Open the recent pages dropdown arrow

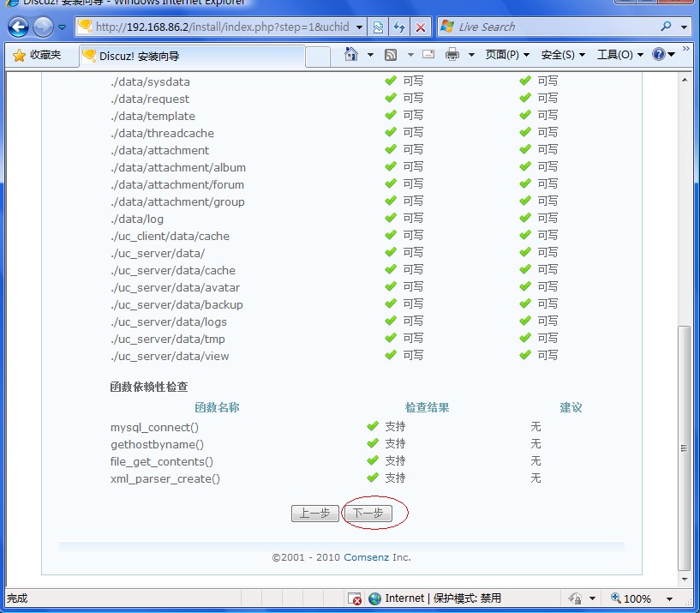click(x=62, y=27)
